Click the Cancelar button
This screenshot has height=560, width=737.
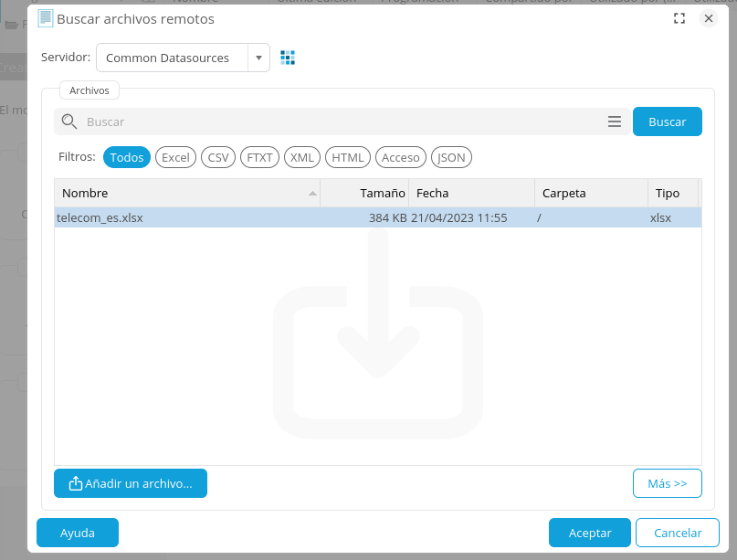pyautogui.click(x=678, y=533)
